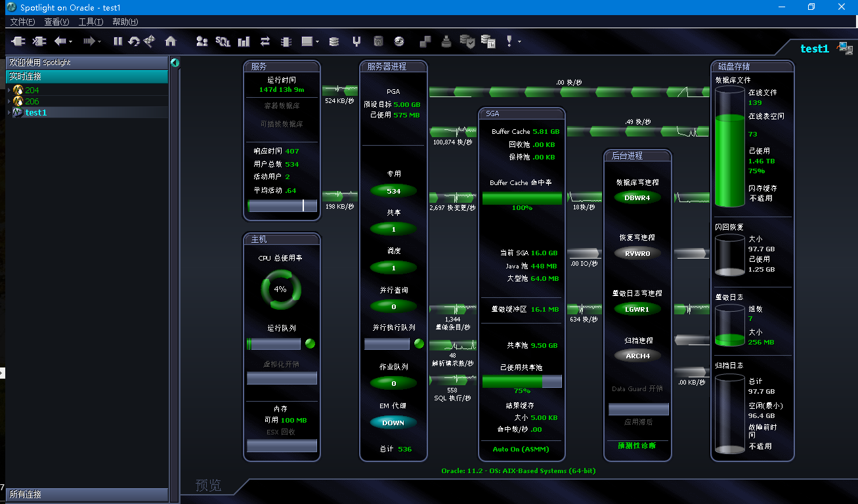Open the 预测性诊断 link
858x504 pixels.
pos(637,446)
